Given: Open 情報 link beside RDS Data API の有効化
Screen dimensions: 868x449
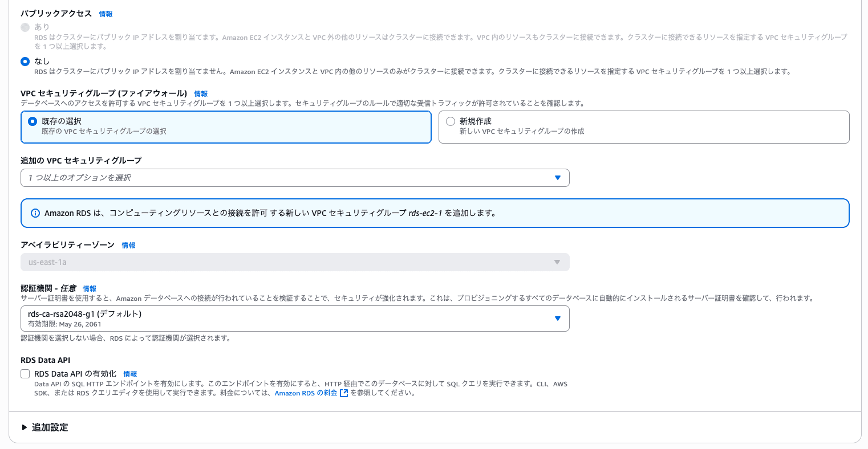Looking at the screenshot, I should point(130,374).
